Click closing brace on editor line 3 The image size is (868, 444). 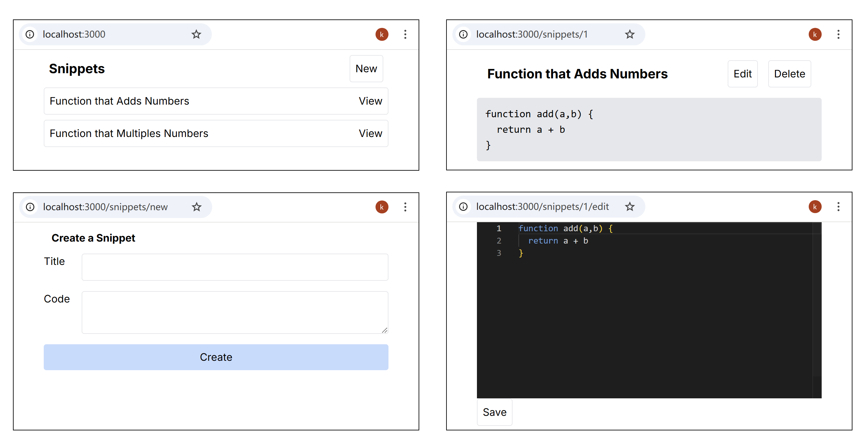pyautogui.click(x=521, y=253)
